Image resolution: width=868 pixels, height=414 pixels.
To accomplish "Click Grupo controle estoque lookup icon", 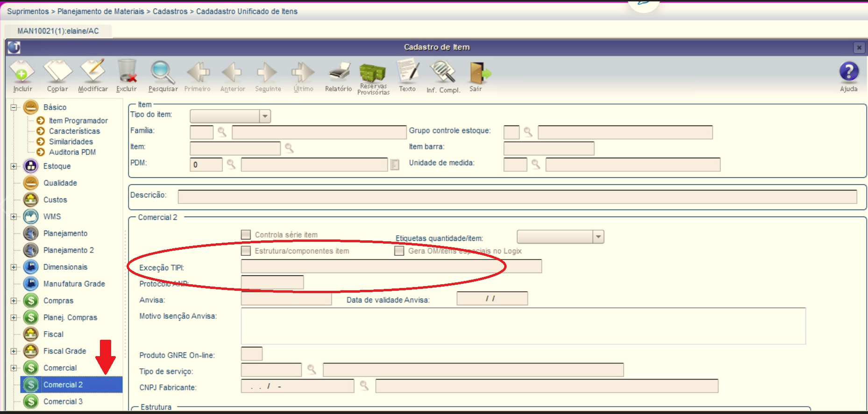I will coord(528,132).
